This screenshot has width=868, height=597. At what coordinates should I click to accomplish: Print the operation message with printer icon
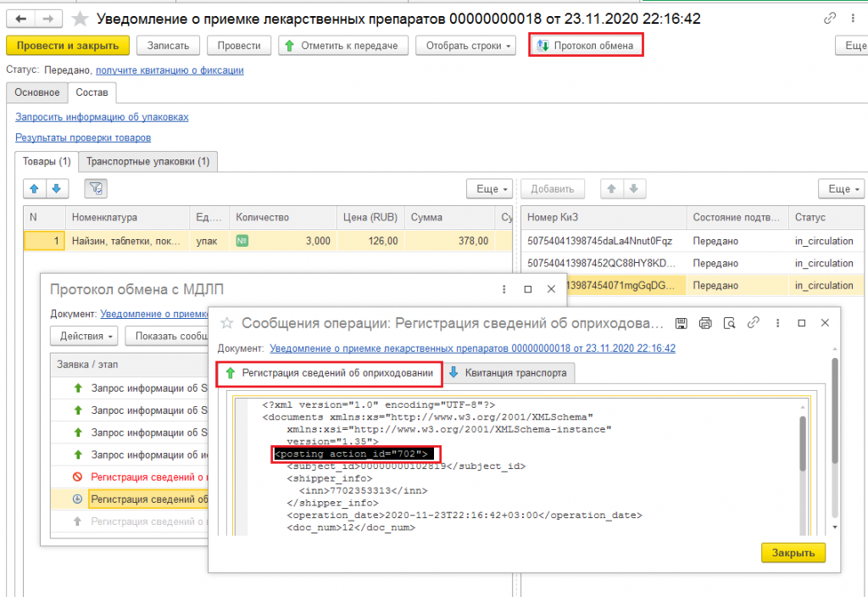pos(705,323)
